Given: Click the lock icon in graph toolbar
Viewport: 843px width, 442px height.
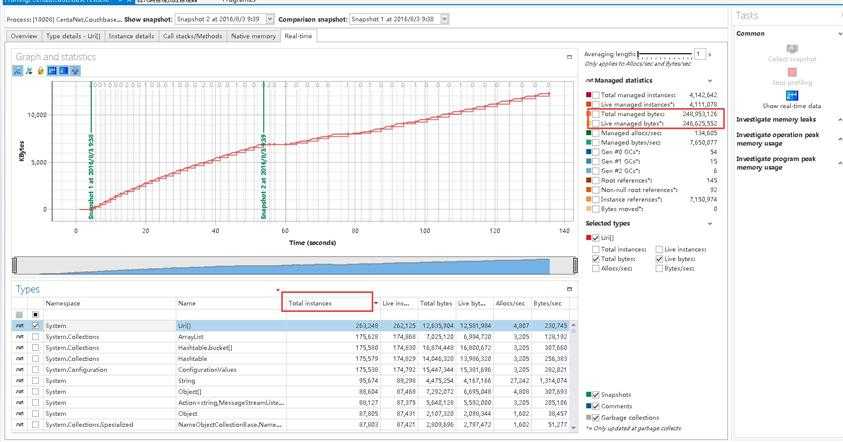Looking at the screenshot, I should pyautogui.click(x=39, y=71).
